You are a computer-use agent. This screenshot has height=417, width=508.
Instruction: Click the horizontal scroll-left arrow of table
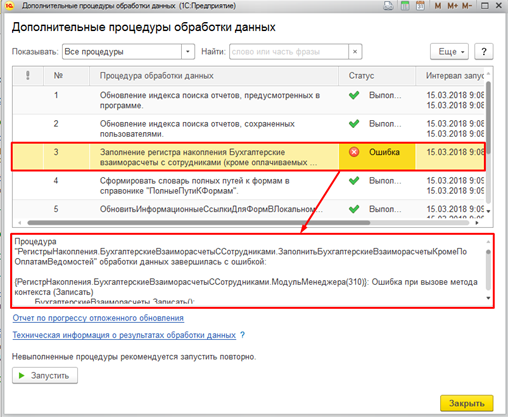tap(20, 223)
